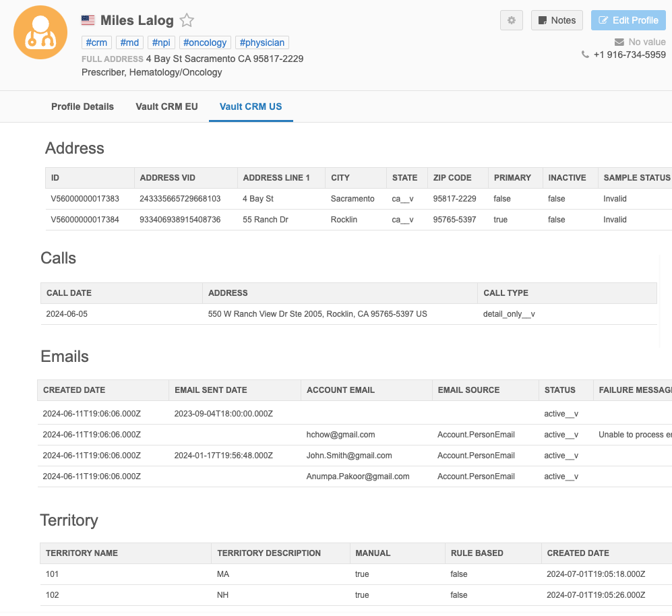Click the phone number +1 916-734-5959
This screenshot has height=616, width=672.
tap(630, 55)
